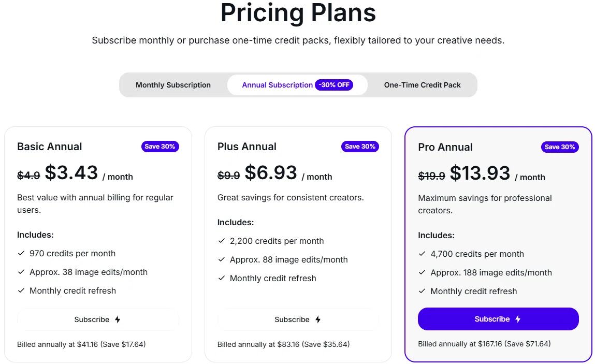Click checkmark next to Approx. 188 image edits/month
This screenshot has height=364, width=595.
(422, 272)
